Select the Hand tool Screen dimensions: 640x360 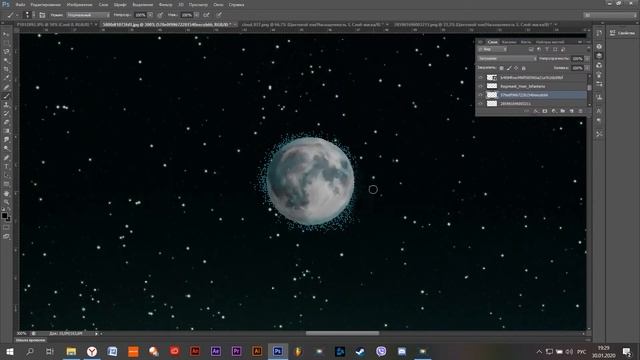[6, 193]
